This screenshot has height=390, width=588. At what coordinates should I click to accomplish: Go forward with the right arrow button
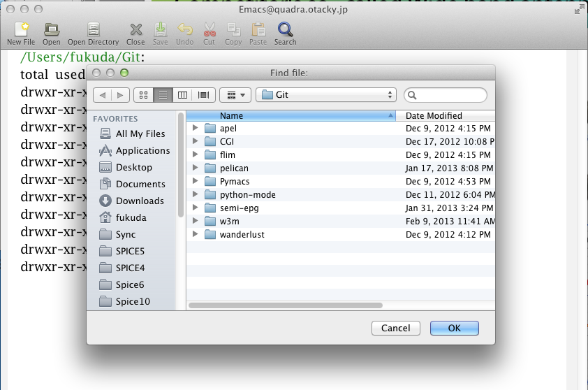120,95
